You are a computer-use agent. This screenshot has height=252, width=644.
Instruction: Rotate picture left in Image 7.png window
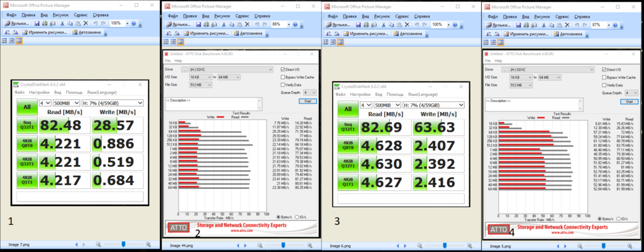click(x=8, y=32)
